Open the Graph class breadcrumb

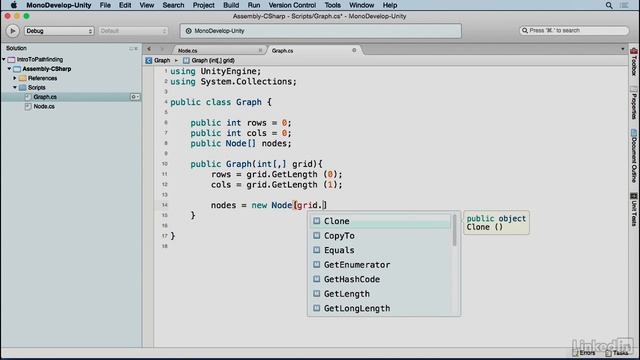tap(158, 60)
